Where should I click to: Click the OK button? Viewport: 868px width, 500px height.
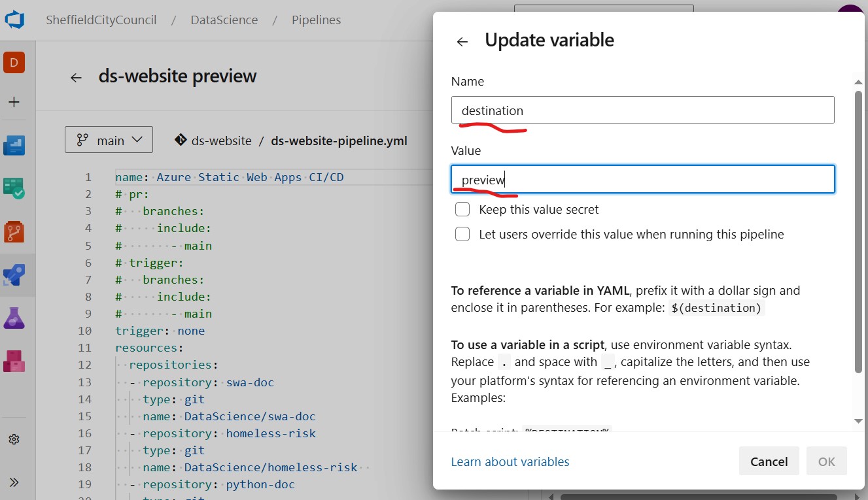pos(827,461)
